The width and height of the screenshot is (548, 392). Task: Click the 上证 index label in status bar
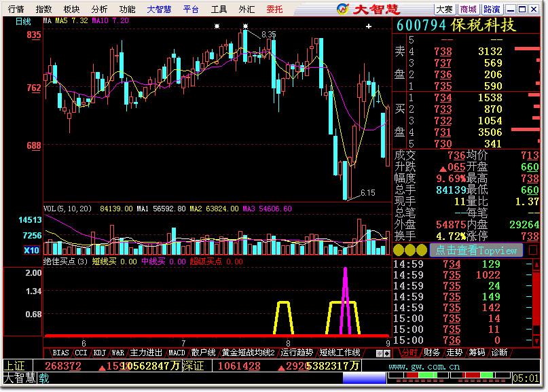14,366
